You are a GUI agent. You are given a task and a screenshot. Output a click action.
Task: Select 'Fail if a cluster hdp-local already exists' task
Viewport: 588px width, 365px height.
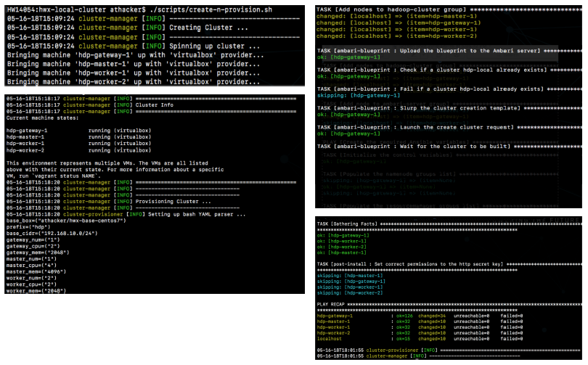(449, 89)
